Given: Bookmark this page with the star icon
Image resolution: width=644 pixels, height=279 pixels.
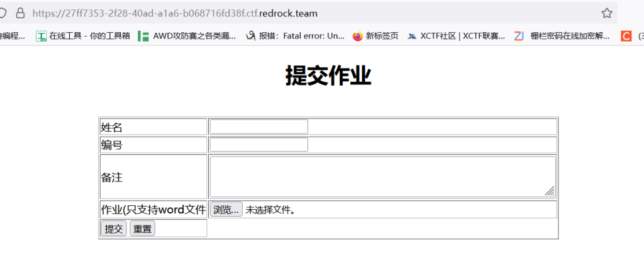Looking at the screenshot, I should click(x=606, y=13).
